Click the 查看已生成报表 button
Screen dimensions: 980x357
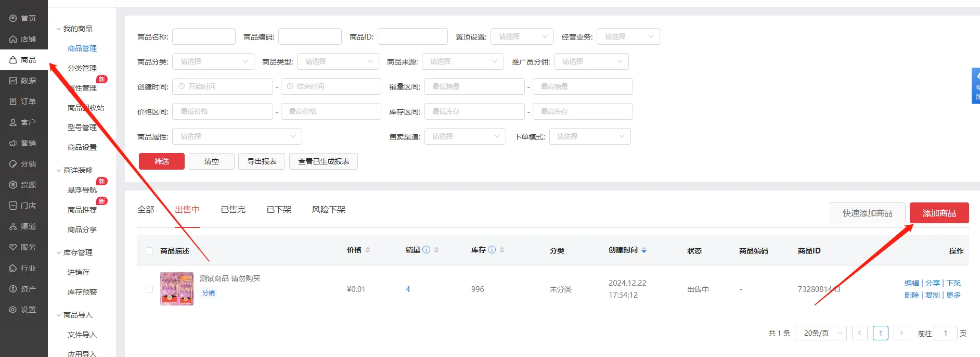click(x=324, y=161)
